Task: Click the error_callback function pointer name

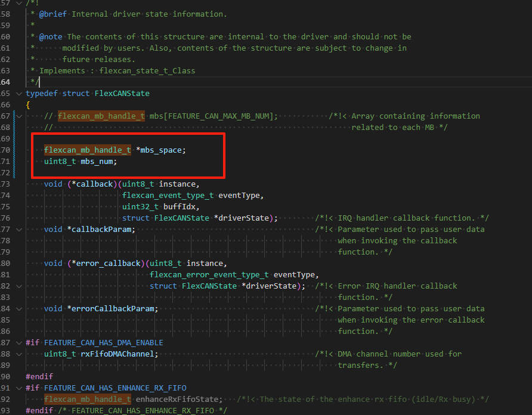Action: (x=108, y=264)
